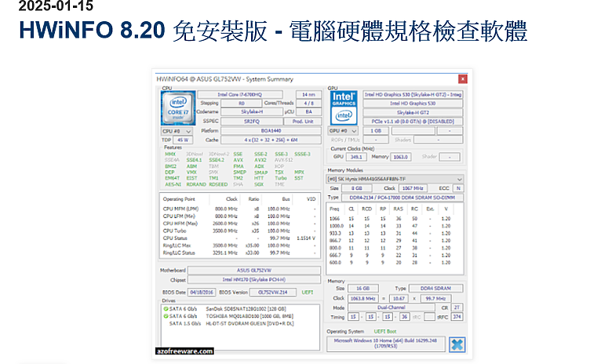Select the CPU LFM (Min) row
Viewport: 612px width, 364px height.
(x=239, y=217)
